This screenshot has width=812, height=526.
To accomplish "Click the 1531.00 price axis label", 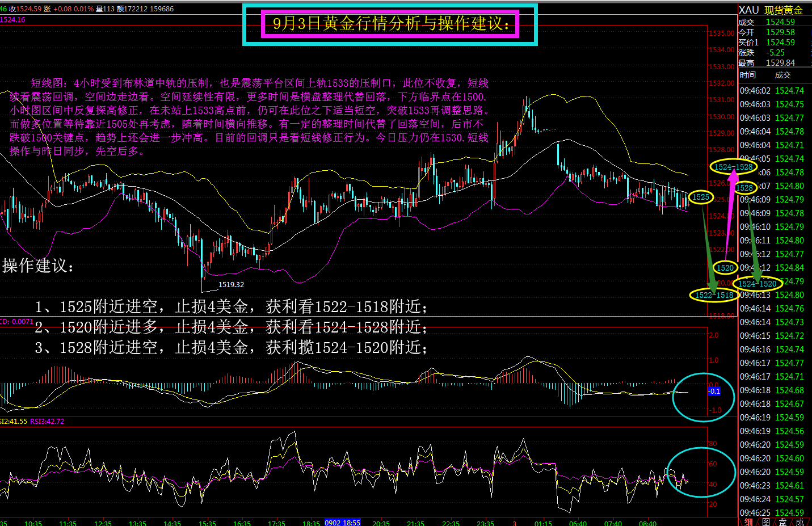I will click(x=721, y=100).
